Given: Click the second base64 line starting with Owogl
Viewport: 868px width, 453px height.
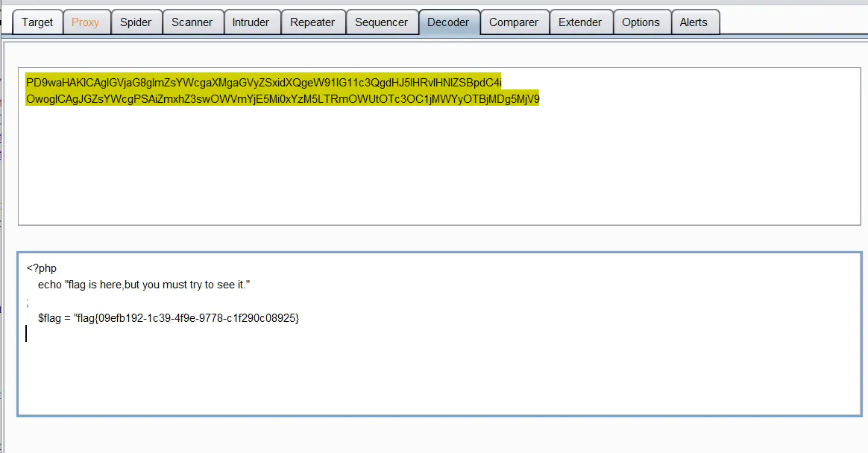Looking at the screenshot, I should pyautogui.click(x=282, y=99).
